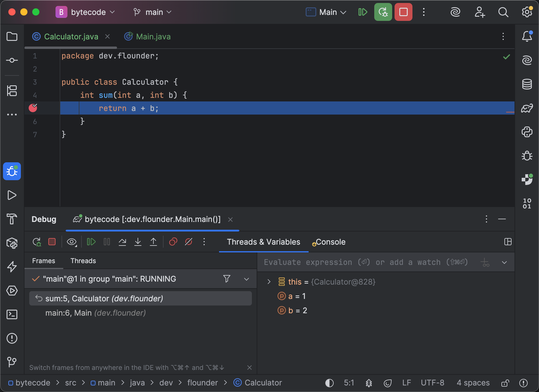Screen dimensions: 539x392
Task: Click Calculator breadcrumb in status bar
Action: [x=258, y=383]
